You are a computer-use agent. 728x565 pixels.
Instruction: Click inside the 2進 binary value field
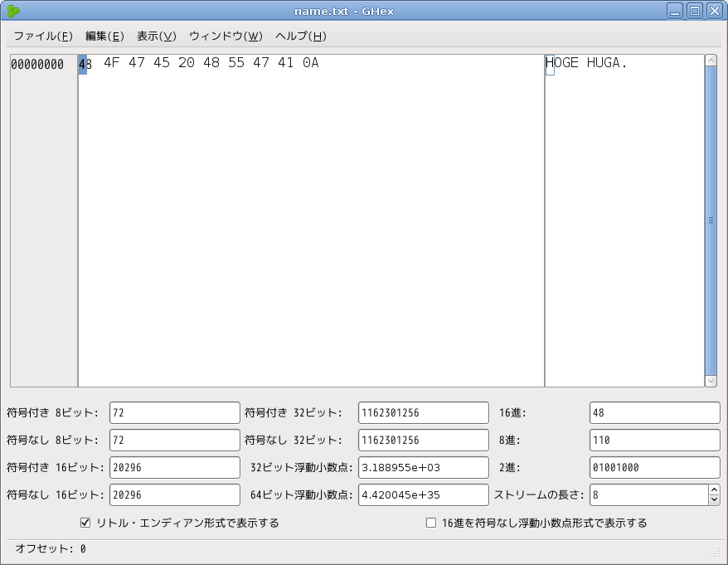pos(654,467)
